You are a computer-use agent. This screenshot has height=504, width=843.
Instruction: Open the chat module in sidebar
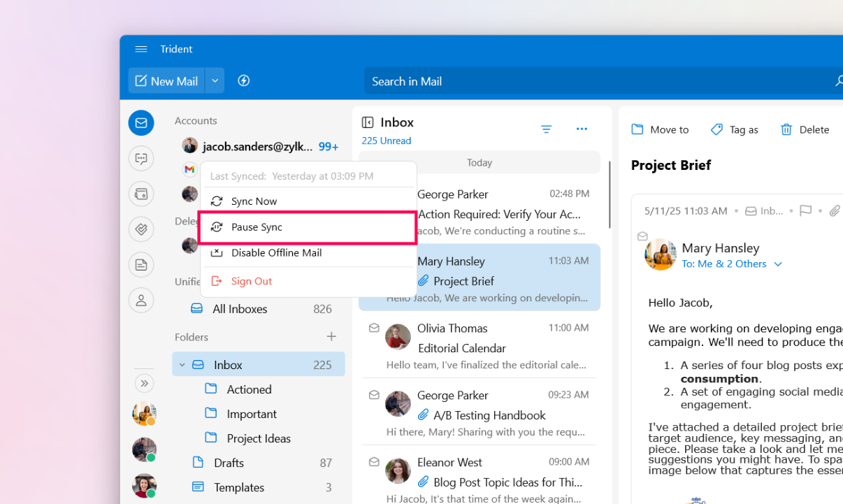coord(141,159)
